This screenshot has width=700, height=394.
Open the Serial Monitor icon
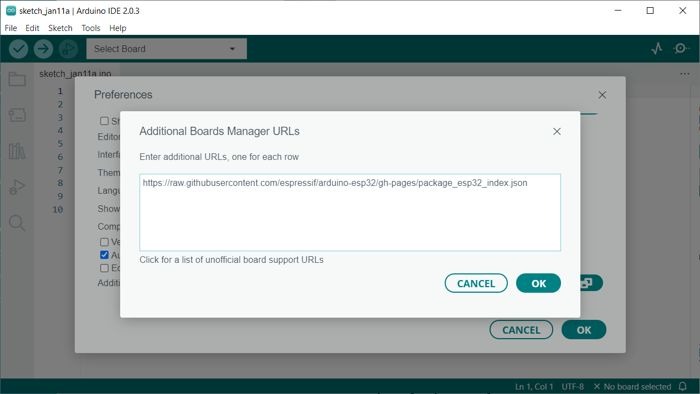coord(681,48)
